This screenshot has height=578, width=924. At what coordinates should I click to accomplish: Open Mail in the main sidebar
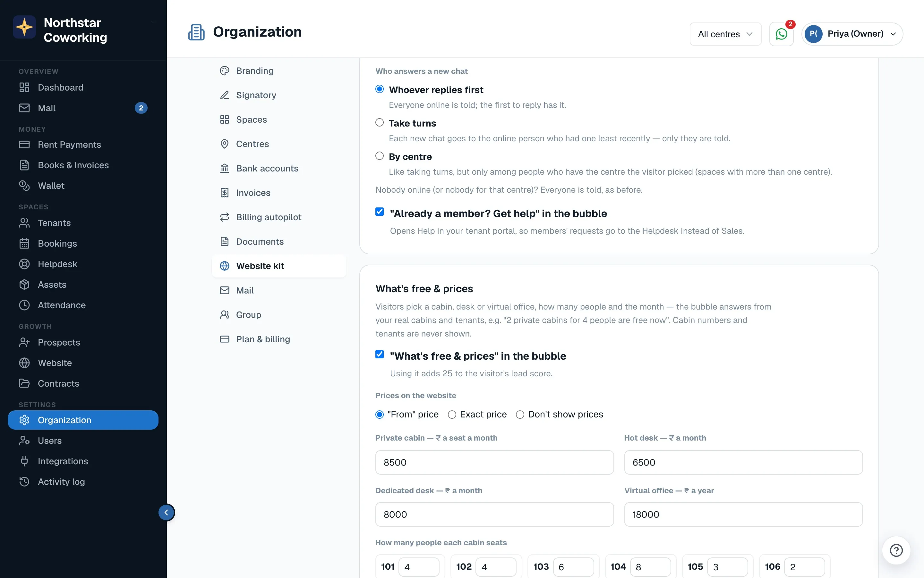(x=83, y=108)
